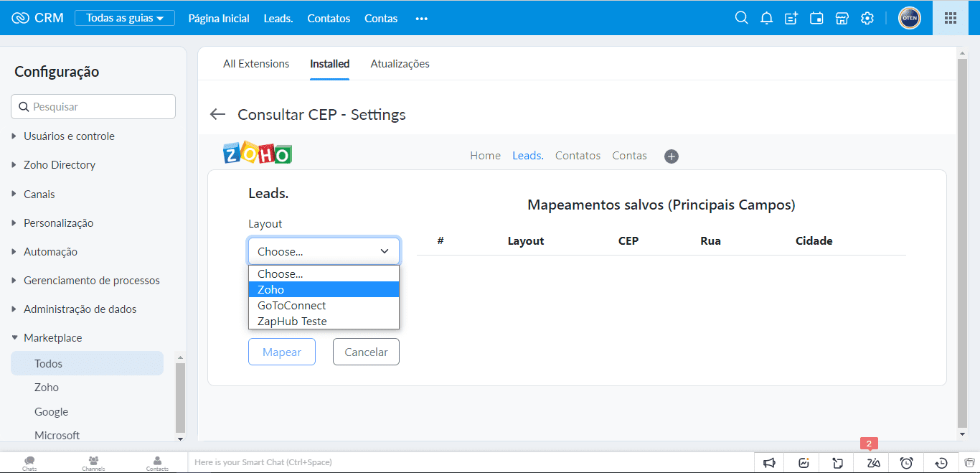
Task: Click the Mapear button
Action: [x=282, y=352]
